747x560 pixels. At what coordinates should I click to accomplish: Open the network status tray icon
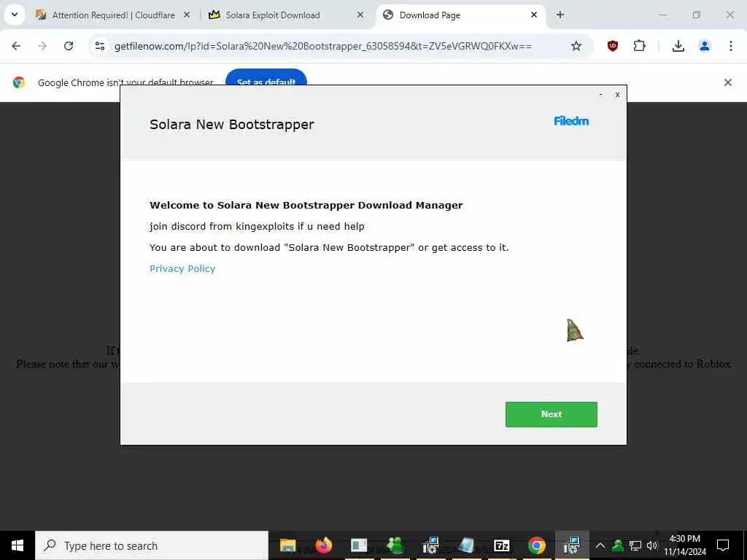tap(635, 545)
